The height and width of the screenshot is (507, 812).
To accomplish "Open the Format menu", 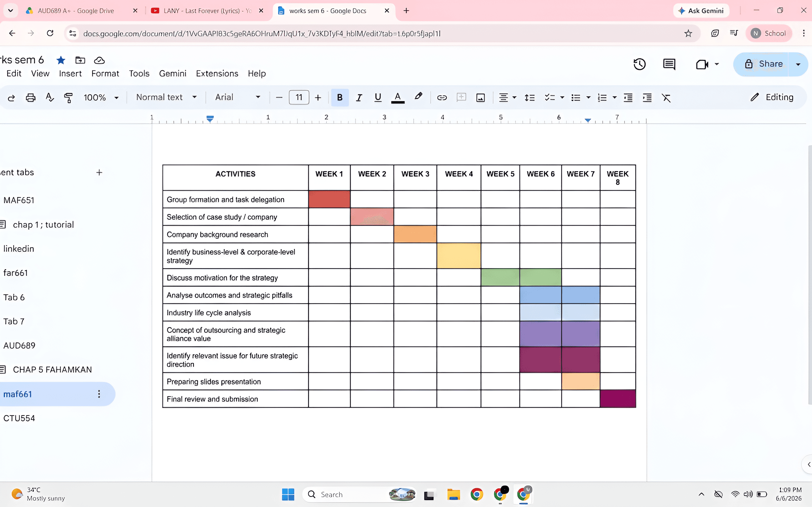I will pos(105,73).
